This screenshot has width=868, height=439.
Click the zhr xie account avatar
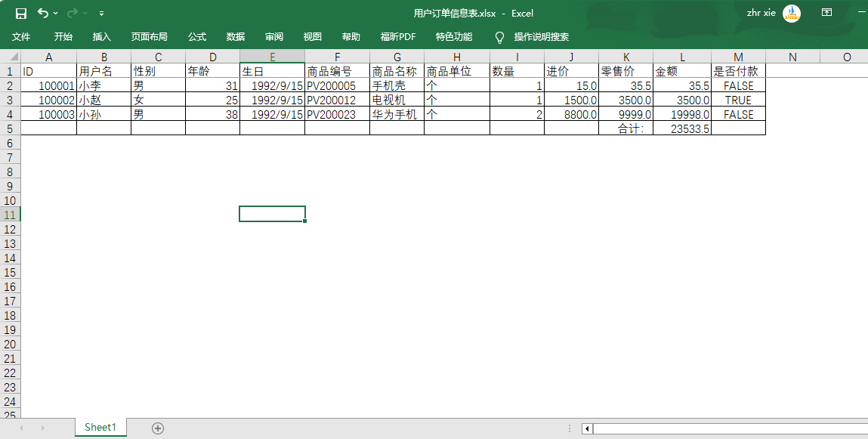point(790,13)
